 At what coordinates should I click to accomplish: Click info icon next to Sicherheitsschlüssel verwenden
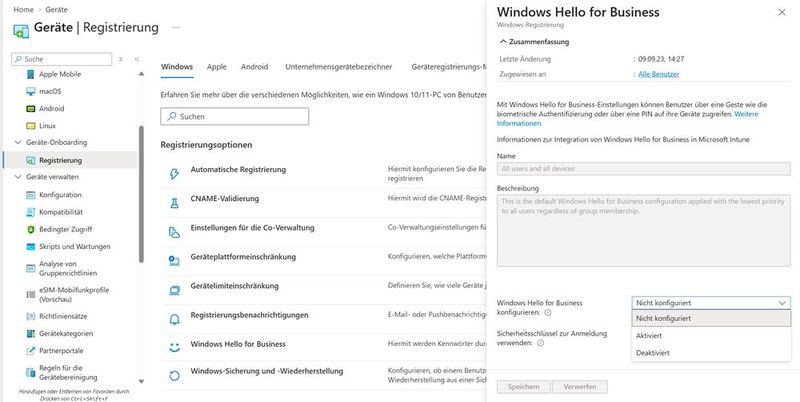click(540, 343)
